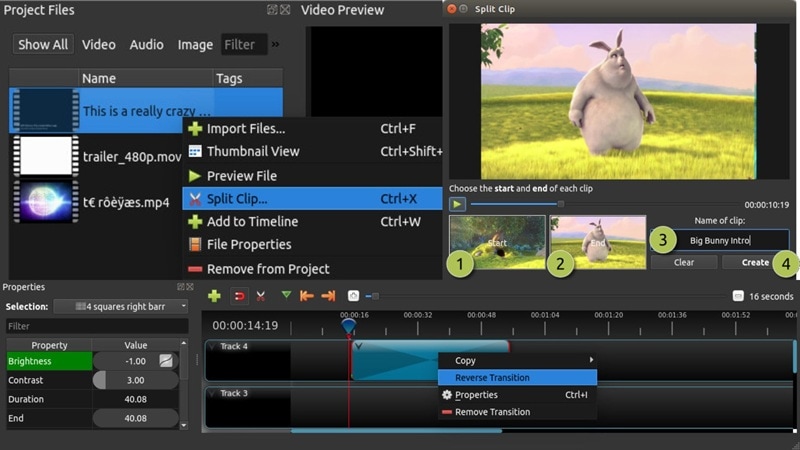Image resolution: width=800 pixels, height=450 pixels.
Task: Filter project files by Audio
Action: pyautogui.click(x=146, y=44)
